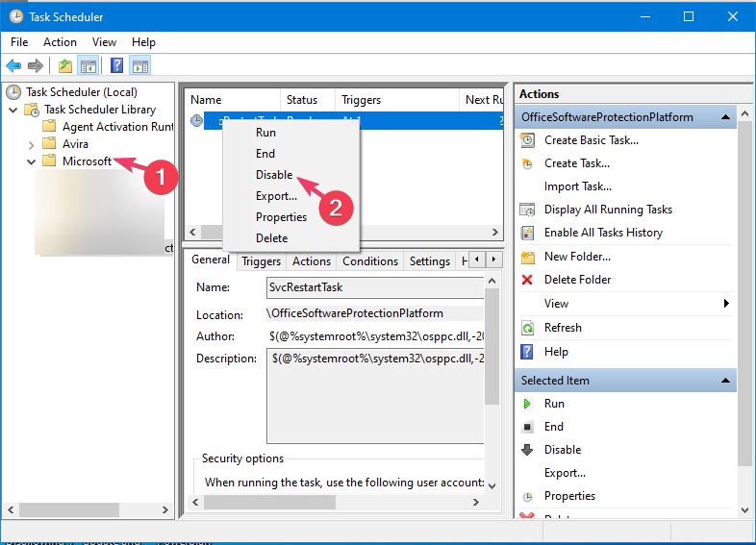The width and height of the screenshot is (756, 545).
Task: Click green Run icon under Selected Item
Action: pyautogui.click(x=527, y=404)
